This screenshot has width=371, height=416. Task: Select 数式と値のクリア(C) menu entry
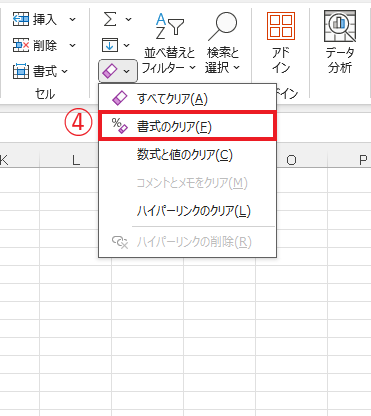(x=187, y=155)
